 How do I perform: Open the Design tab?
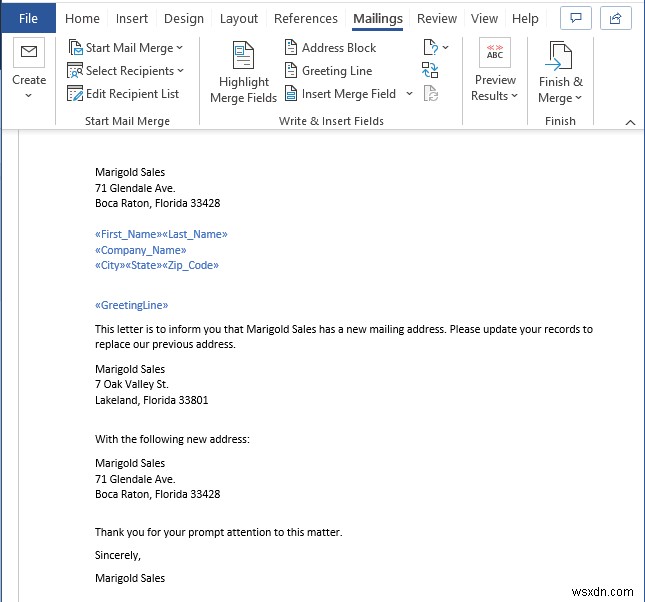(184, 19)
